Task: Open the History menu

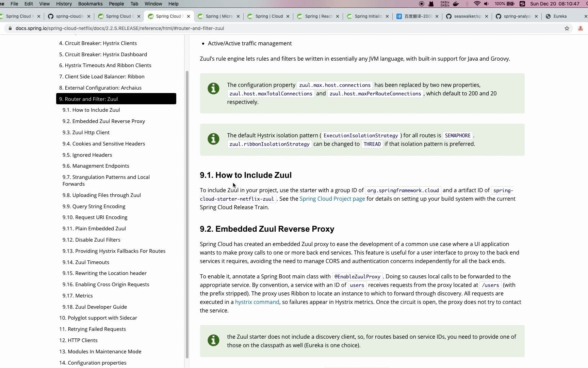Action: [64, 4]
